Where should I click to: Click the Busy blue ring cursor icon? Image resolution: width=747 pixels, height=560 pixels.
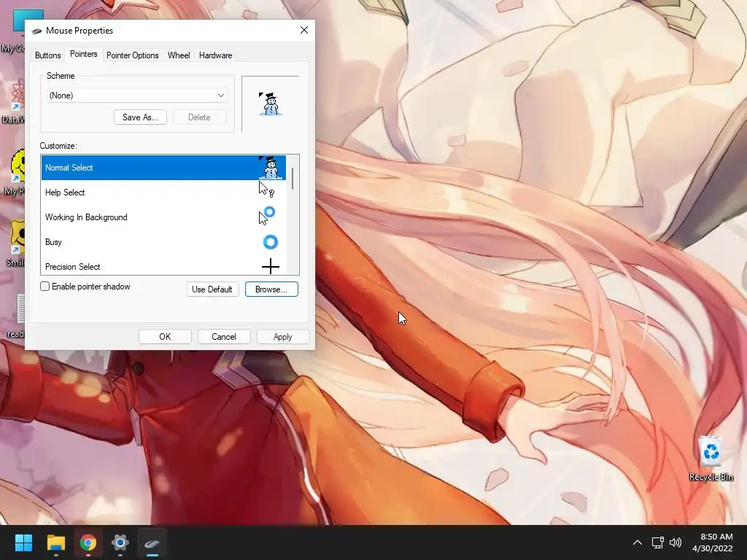(x=270, y=242)
